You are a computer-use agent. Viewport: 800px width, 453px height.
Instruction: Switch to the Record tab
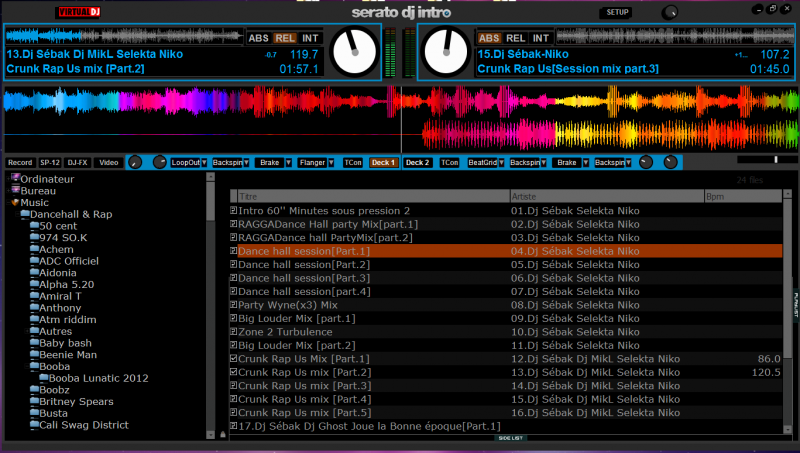pos(19,162)
